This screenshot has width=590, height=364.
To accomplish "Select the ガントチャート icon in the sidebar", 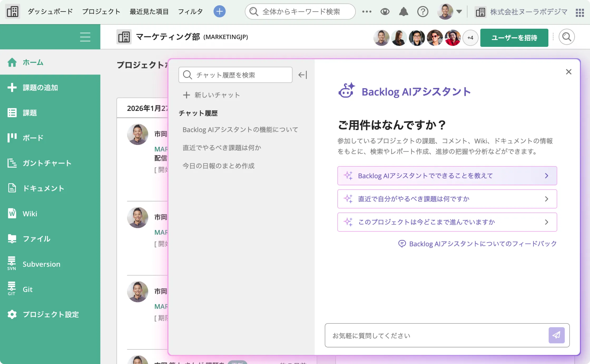I will pos(12,163).
